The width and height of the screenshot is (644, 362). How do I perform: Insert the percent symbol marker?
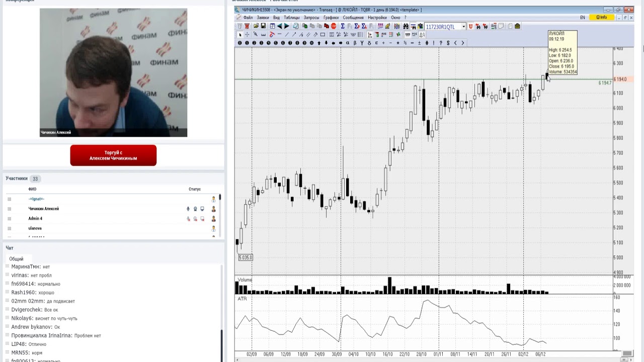click(405, 43)
